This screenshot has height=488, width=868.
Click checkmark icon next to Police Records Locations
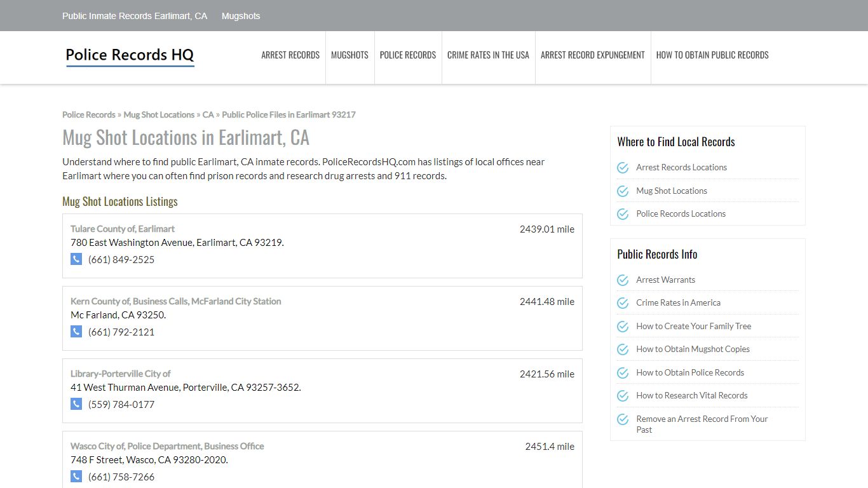point(623,214)
